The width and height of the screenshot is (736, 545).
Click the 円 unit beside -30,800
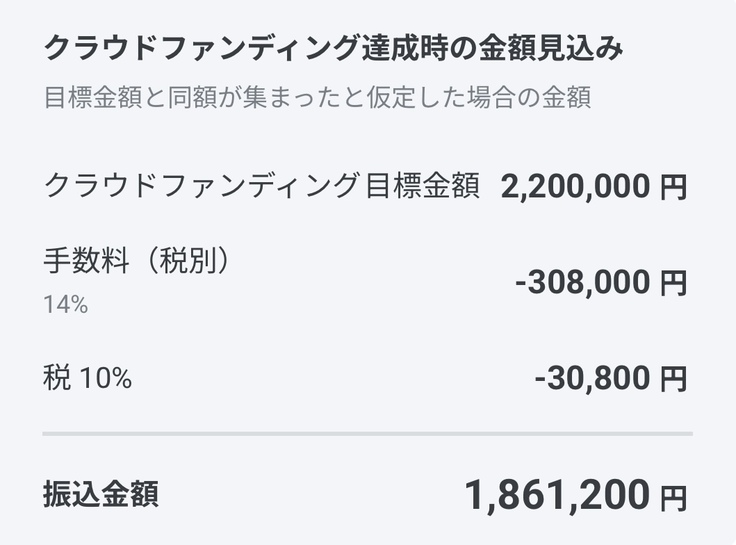pyautogui.click(x=674, y=380)
